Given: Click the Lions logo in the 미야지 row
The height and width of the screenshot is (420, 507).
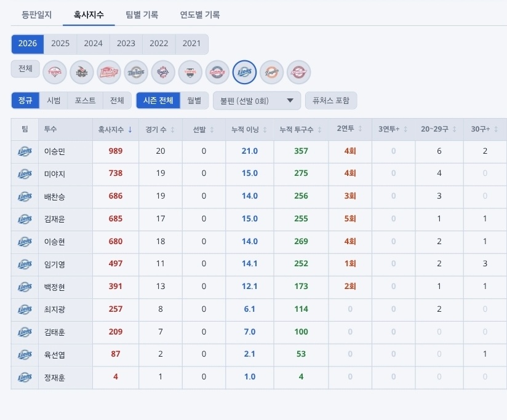Looking at the screenshot, I should pos(25,174).
